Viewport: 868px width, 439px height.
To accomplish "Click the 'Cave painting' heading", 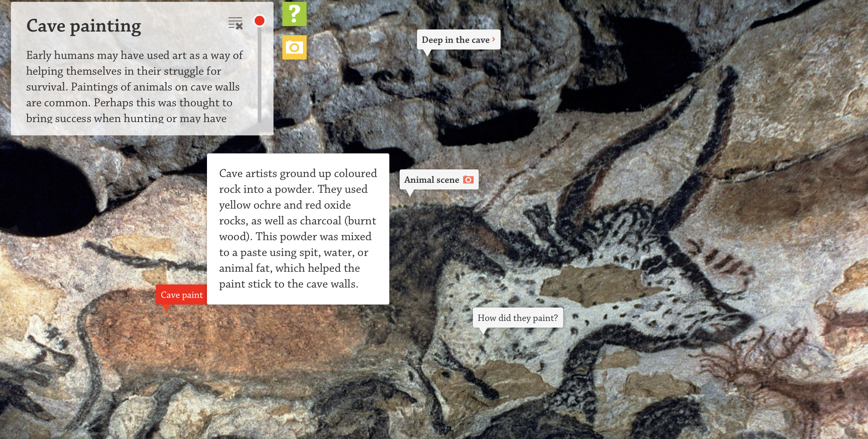I will pos(84,26).
